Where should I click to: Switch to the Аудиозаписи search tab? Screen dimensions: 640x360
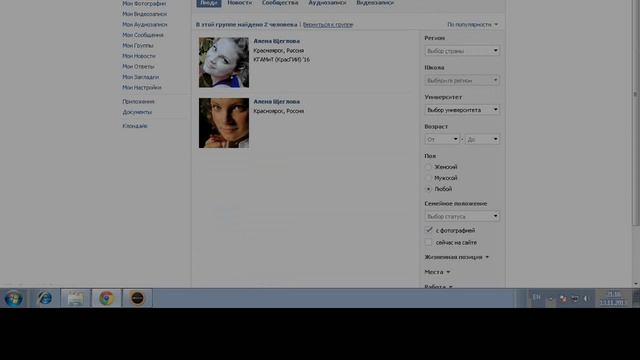tap(327, 3)
